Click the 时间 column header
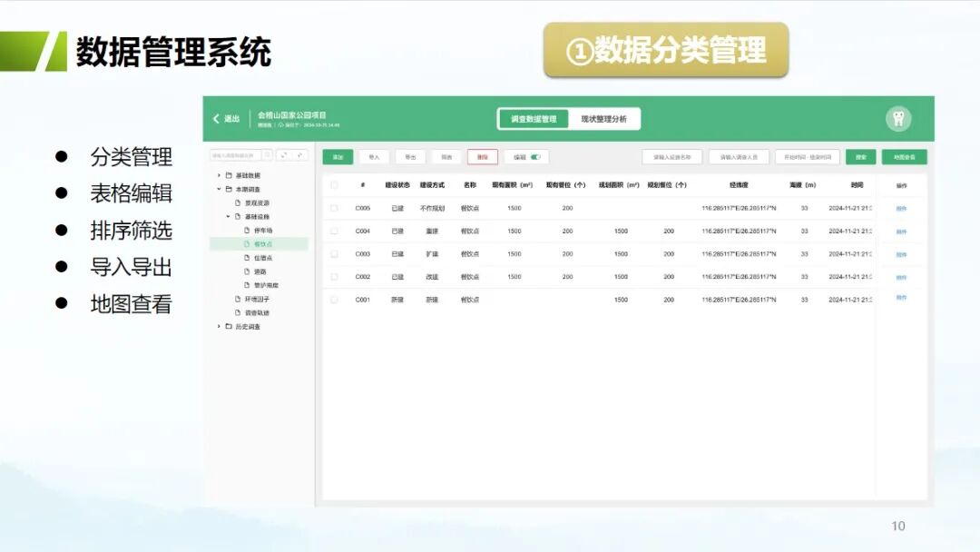 click(x=857, y=185)
